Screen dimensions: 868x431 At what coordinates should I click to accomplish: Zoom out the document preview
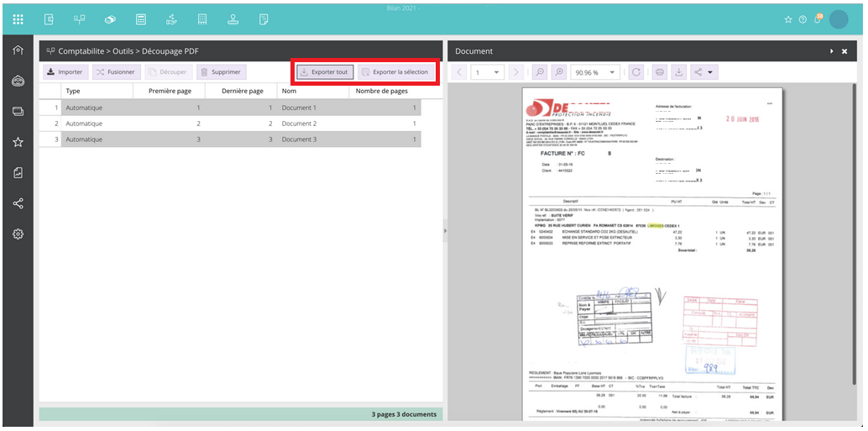(x=540, y=72)
